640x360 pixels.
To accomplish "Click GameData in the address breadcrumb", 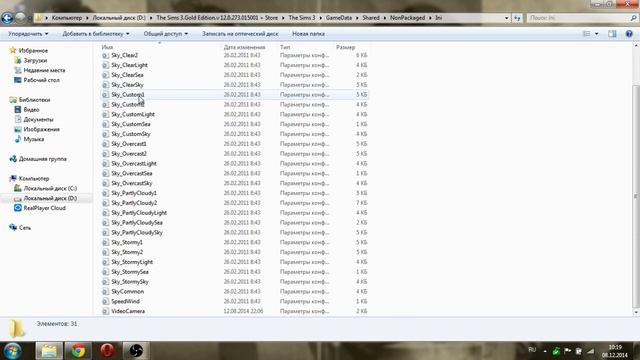I will [339, 18].
